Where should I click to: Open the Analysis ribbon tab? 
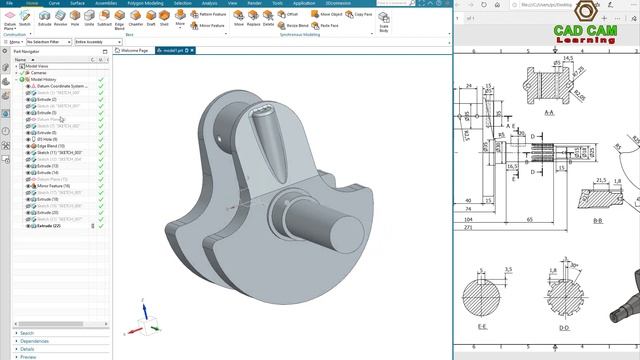(x=209, y=3)
